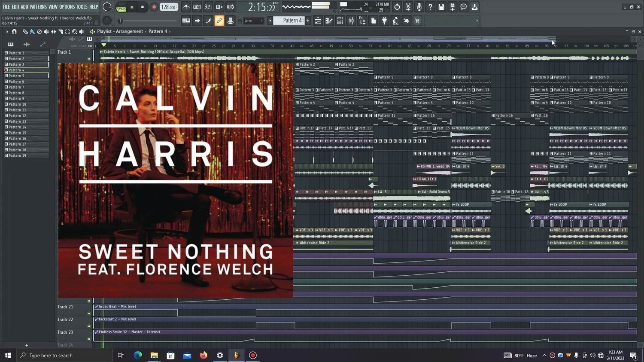Click the Windows Start button

[8, 356]
